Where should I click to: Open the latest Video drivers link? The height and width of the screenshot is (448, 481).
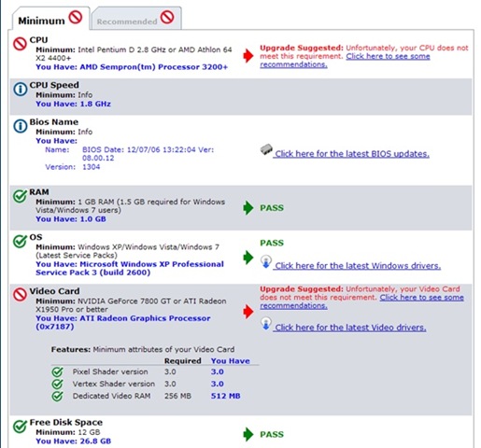[350, 328]
